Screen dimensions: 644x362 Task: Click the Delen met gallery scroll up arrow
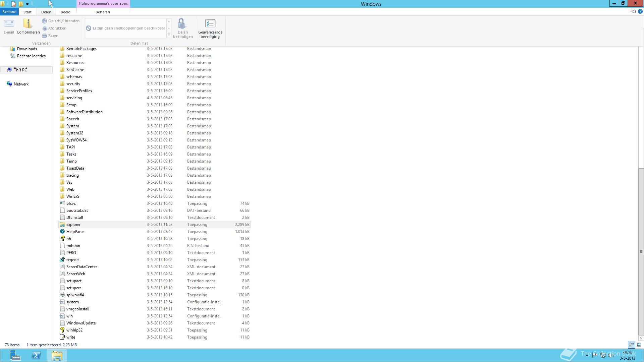pyautogui.click(x=169, y=21)
